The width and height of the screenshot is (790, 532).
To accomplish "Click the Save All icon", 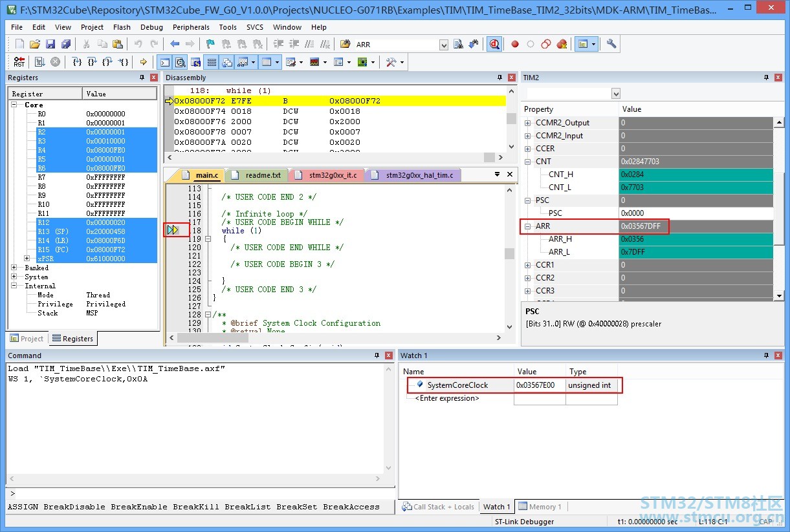I will 66,44.
